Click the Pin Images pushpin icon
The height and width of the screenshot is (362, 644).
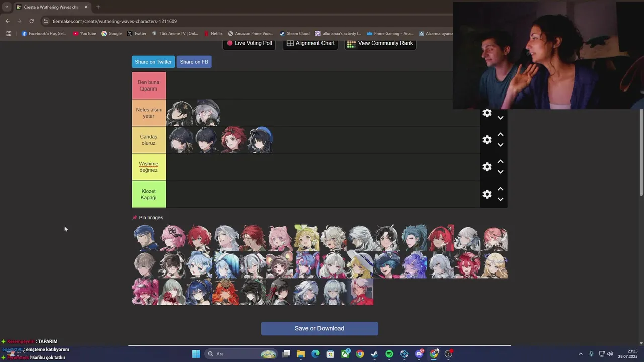(134, 218)
